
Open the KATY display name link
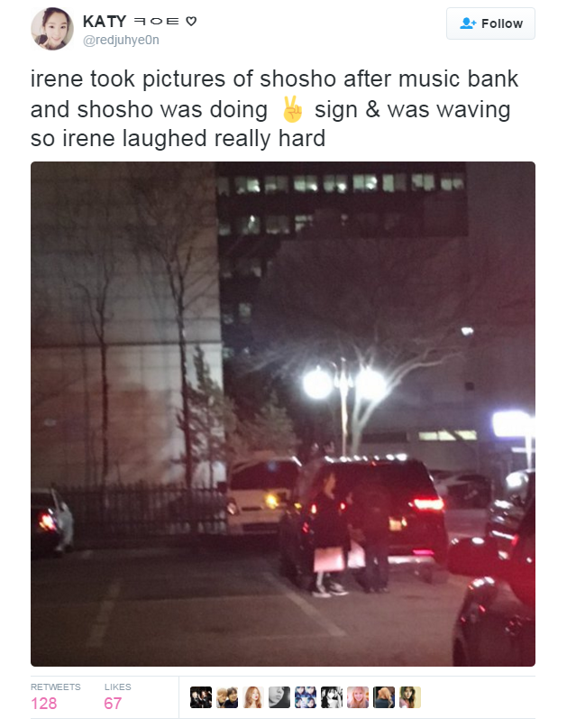(105, 22)
